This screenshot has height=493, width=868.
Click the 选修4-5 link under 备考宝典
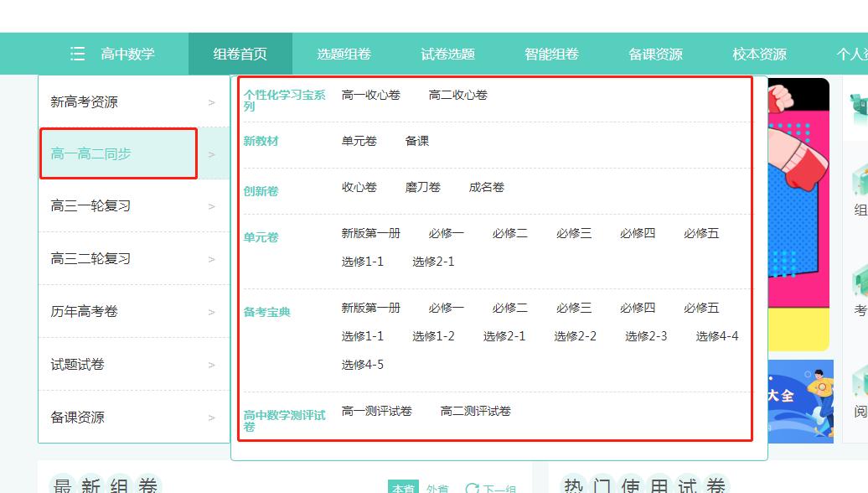[363, 364]
